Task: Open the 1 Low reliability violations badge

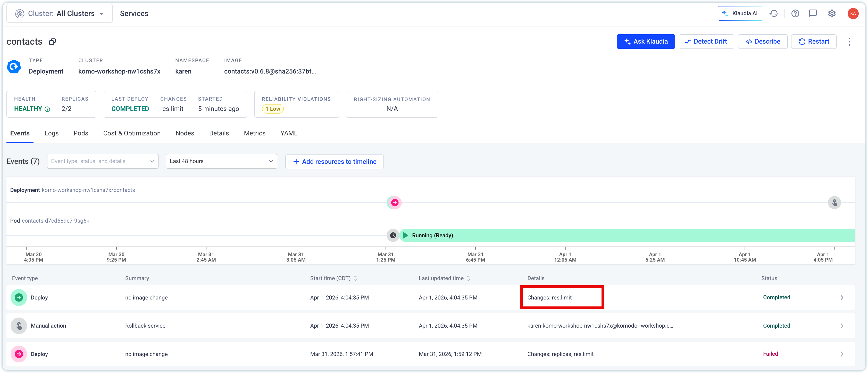Action: pos(273,109)
